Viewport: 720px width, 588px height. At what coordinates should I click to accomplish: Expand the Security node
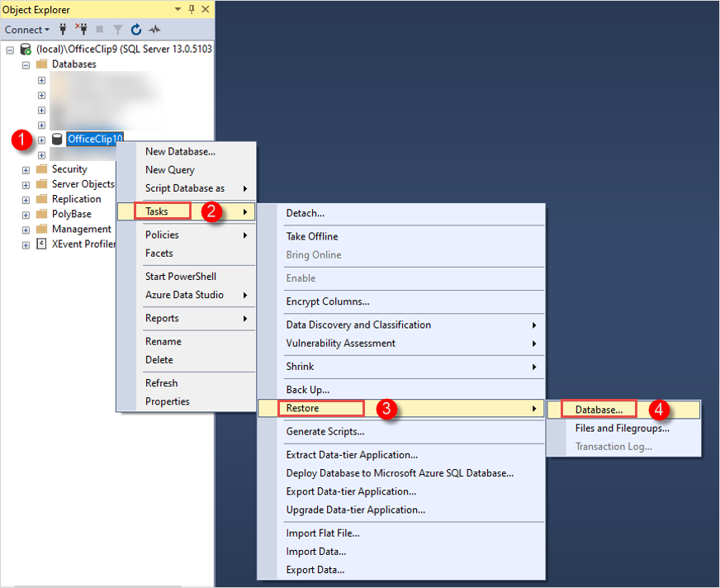click(x=26, y=170)
